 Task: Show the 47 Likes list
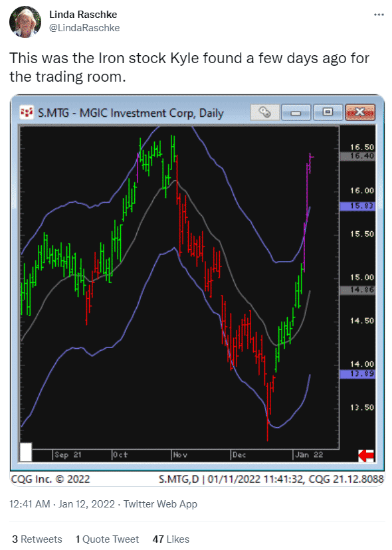coord(171,539)
